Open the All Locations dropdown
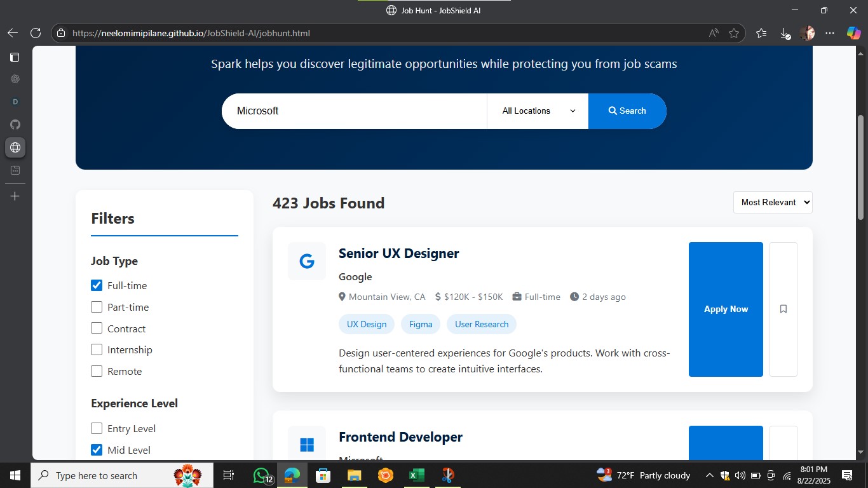Screen dimensions: 868x488 [538, 111]
